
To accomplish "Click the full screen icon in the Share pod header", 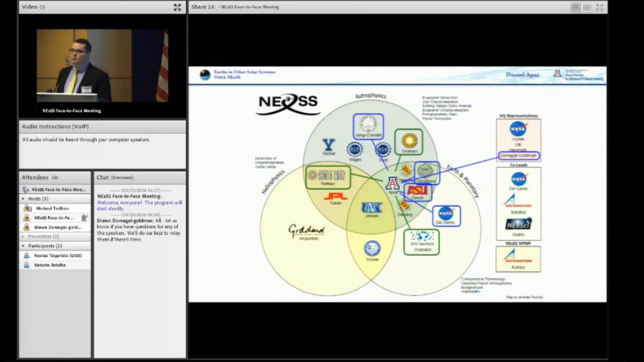I will click(599, 7).
